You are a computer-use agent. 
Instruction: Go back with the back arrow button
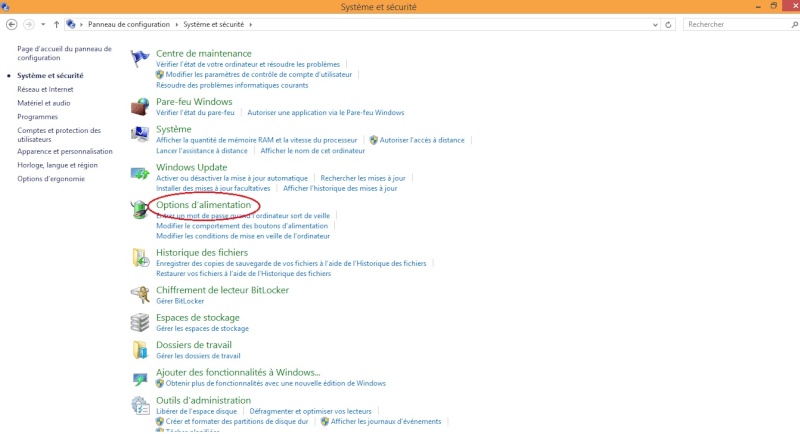11,24
